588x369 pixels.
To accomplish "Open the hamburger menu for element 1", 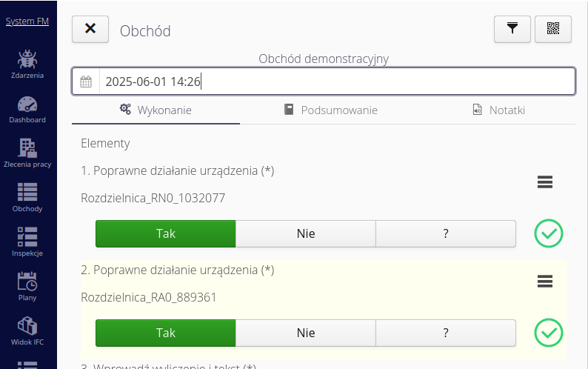I will pos(545,182).
